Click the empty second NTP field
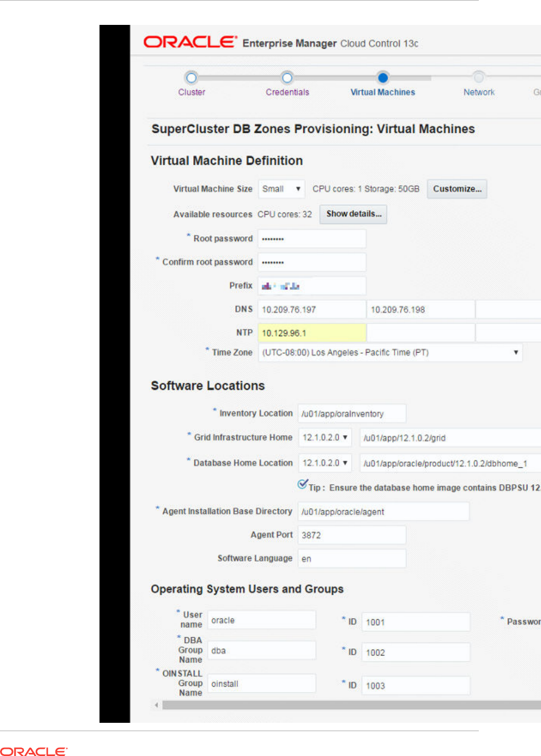Screen dimensions: 541x756 [421, 333]
